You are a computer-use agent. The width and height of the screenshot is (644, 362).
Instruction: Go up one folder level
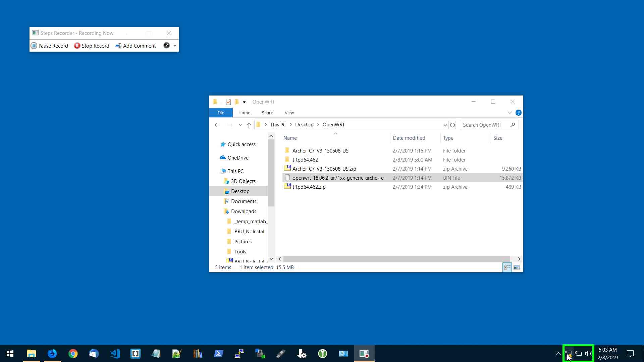249,125
